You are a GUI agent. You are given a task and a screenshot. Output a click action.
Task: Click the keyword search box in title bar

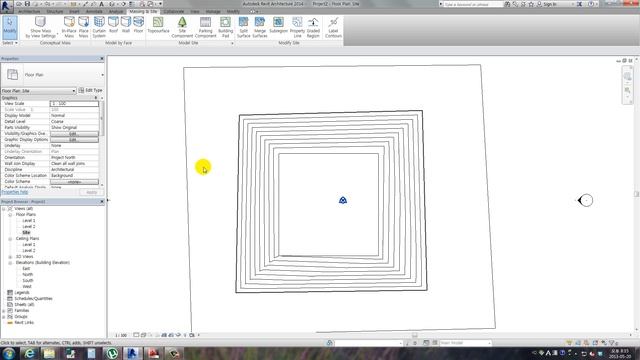[x=473, y=4]
